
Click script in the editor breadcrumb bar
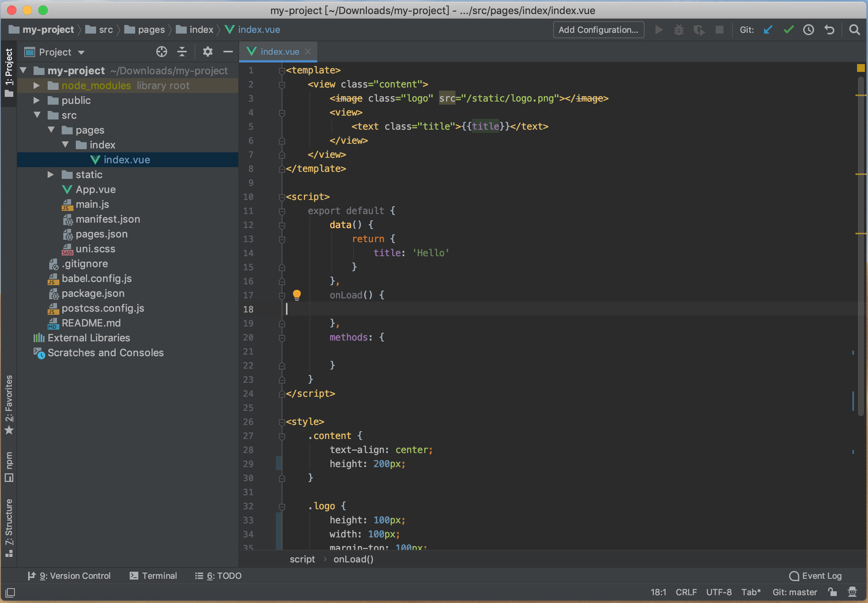302,559
